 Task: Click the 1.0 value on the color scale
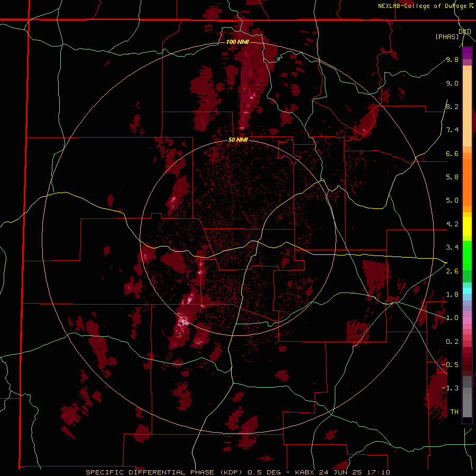pos(452,318)
